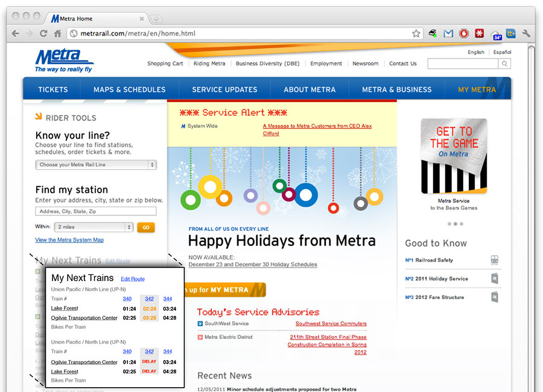Open the 2011 Holiday Service link

pyautogui.click(x=442, y=279)
